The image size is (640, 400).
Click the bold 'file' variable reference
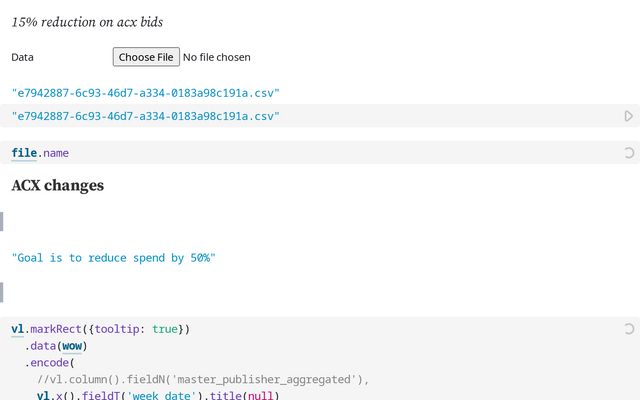(24, 153)
